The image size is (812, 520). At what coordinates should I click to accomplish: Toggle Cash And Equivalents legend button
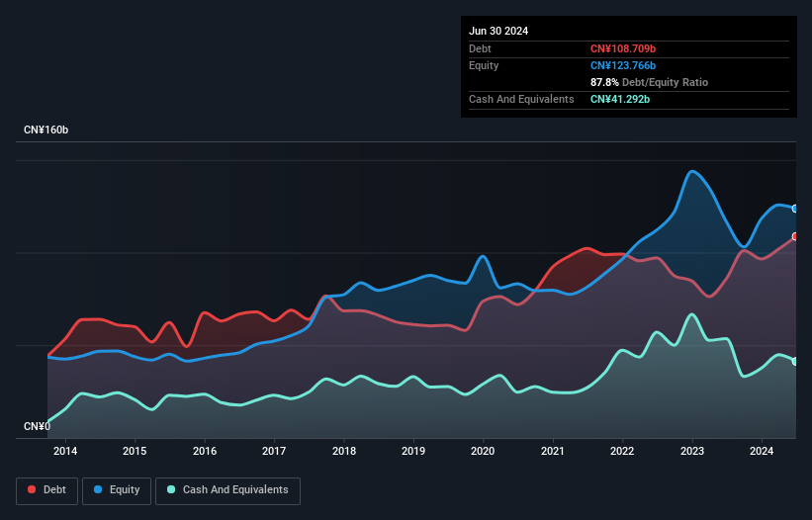(x=227, y=490)
